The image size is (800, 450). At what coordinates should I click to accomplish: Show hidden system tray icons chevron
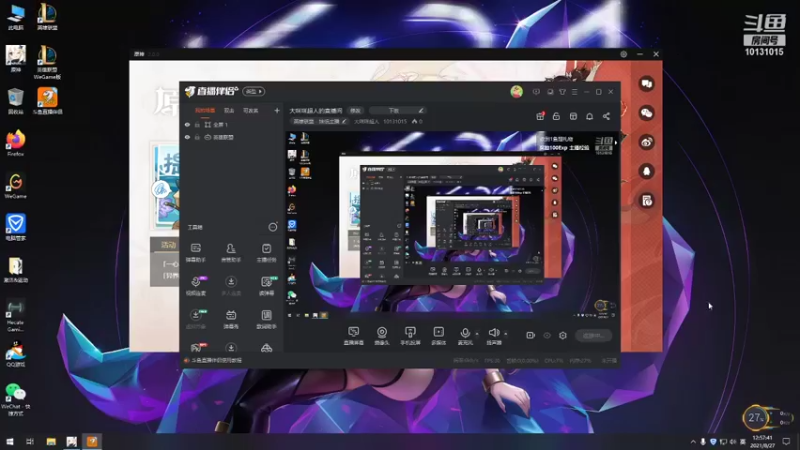693,442
